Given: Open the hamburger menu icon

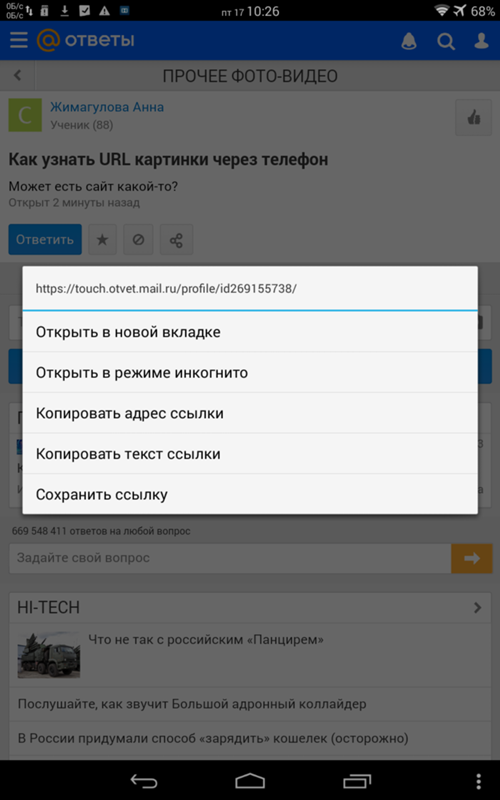Looking at the screenshot, I should click(x=18, y=40).
